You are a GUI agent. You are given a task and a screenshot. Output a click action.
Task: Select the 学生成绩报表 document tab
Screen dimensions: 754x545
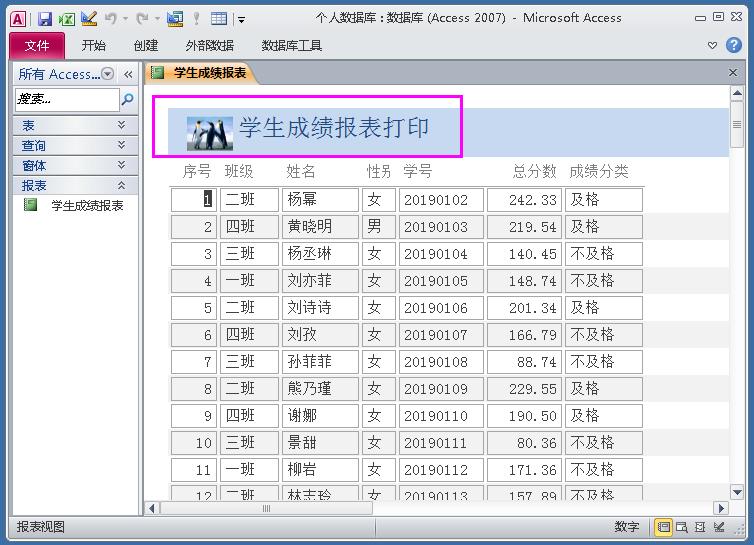(201, 73)
